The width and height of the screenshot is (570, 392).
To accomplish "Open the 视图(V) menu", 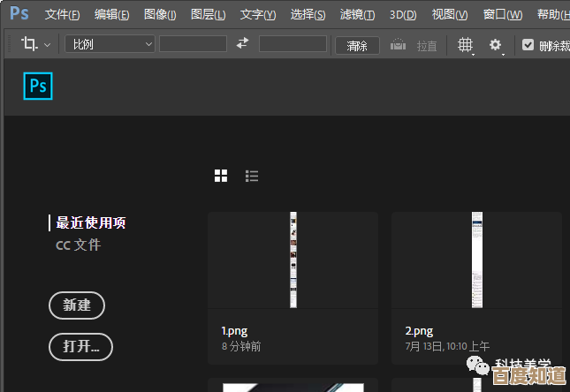I will coord(450,14).
